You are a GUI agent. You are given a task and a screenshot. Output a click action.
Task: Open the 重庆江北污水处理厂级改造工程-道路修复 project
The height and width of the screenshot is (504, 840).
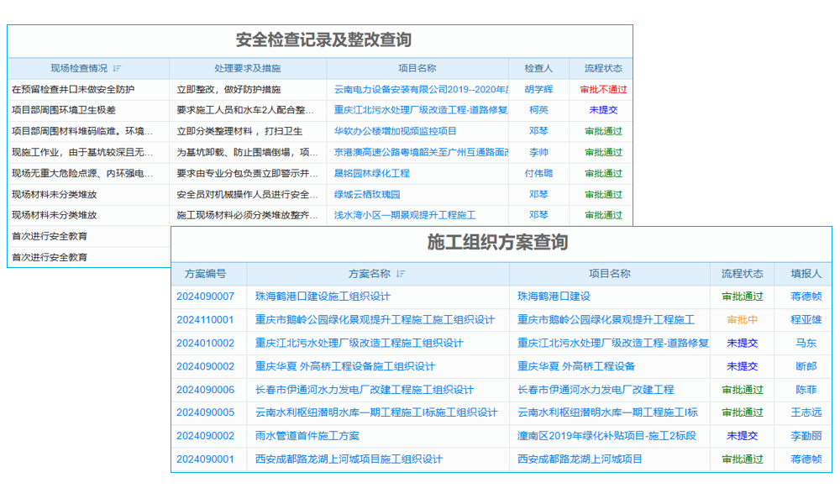point(416,110)
